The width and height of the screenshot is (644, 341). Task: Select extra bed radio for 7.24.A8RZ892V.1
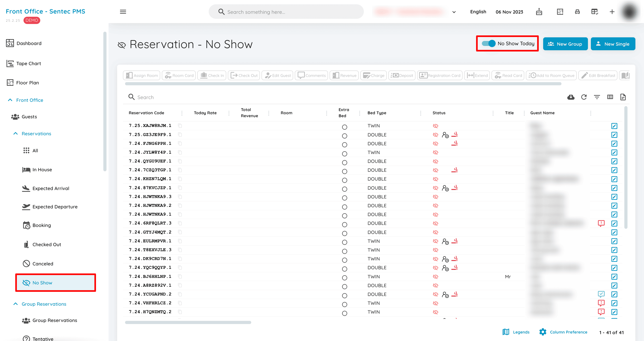pyautogui.click(x=345, y=287)
